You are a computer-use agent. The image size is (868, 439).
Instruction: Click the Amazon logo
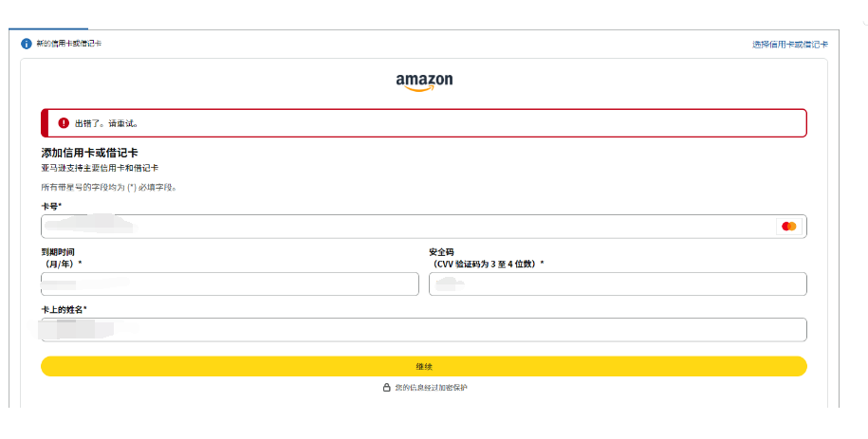pyautogui.click(x=424, y=81)
